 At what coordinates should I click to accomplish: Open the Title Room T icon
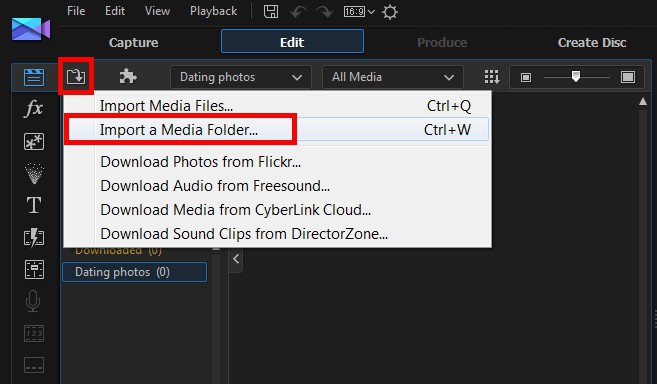coord(34,205)
